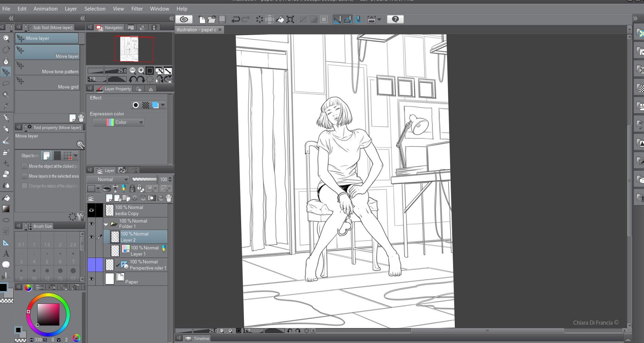Image resolution: width=644 pixels, height=343 pixels.
Task: Open the blending mode Normal dropdown
Action: tap(108, 179)
